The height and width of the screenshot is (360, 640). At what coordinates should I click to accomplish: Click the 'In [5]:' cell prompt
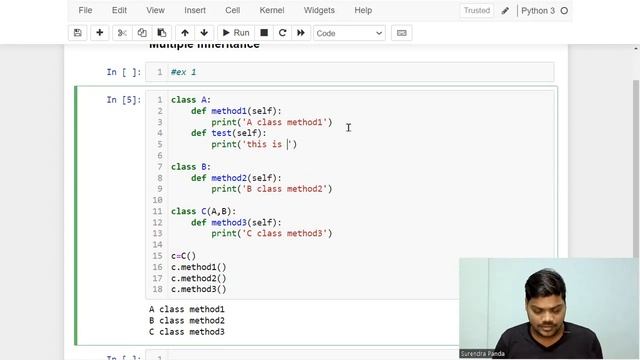click(124, 100)
